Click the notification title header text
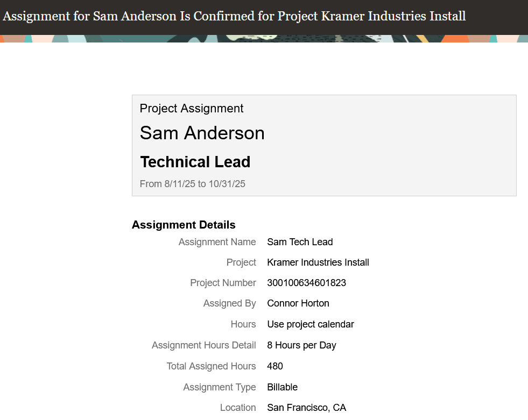Screen dimensions: 528x420 coord(234,16)
